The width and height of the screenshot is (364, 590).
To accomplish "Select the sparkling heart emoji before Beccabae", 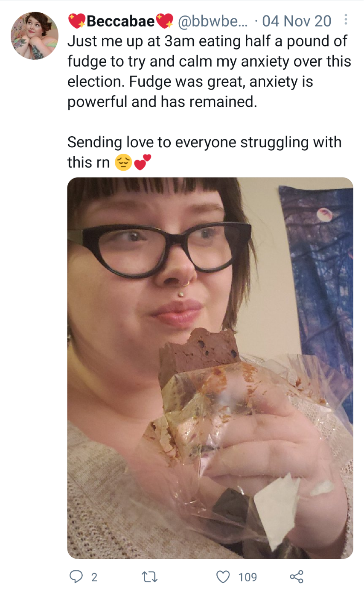I will (77, 20).
